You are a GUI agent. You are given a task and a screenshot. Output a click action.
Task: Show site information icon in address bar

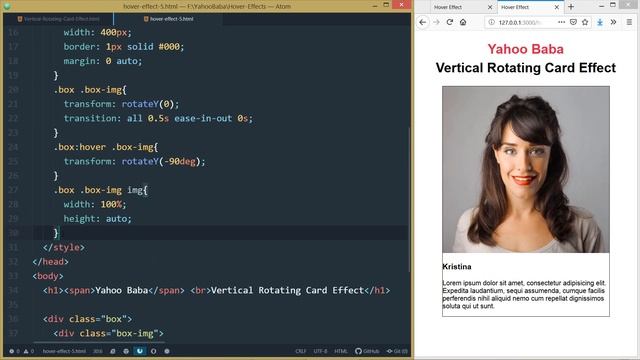(491, 22)
